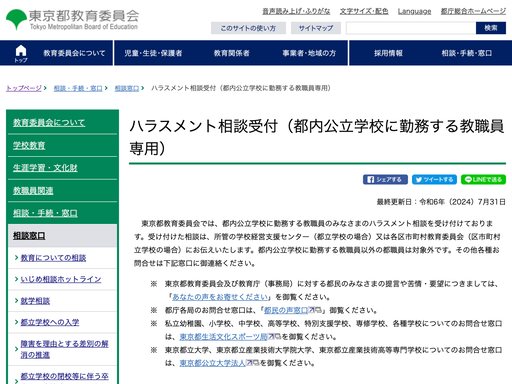The width and height of the screenshot is (512, 384).
Task: Visit 都庁総合ホームページ link
Action: point(473,11)
